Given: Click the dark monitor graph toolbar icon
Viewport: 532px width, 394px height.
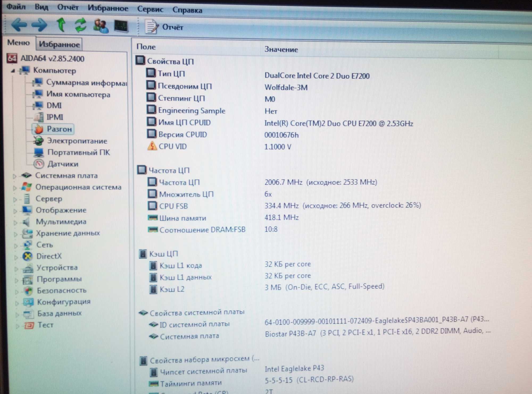Looking at the screenshot, I should tap(121, 26).
